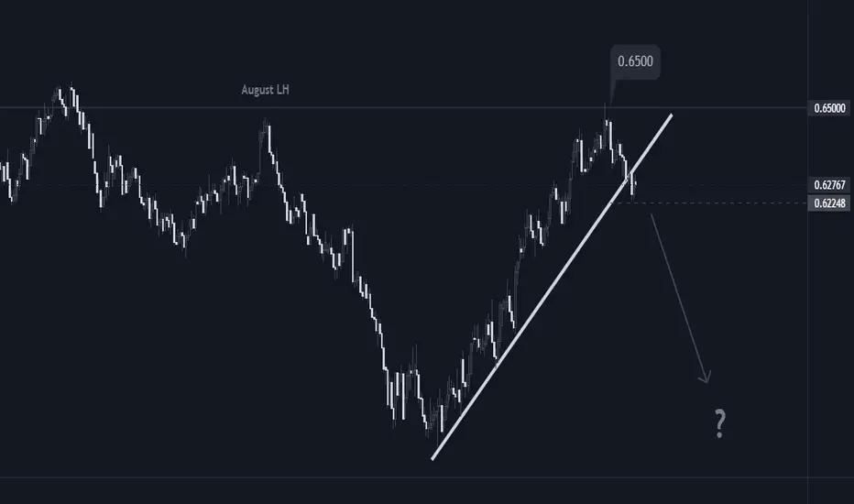The width and height of the screenshot is (854, 504).
Task: Select the 0.62248 price axis label
Action: tap(829, 203)
